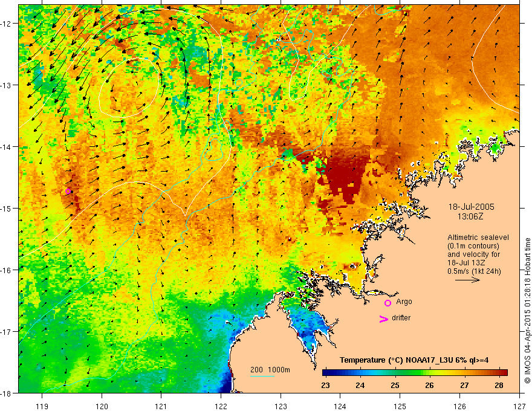The width and height of the screenshot is (532, 411).
Task: Click the color bar label 25
Action: coord(395,385)
